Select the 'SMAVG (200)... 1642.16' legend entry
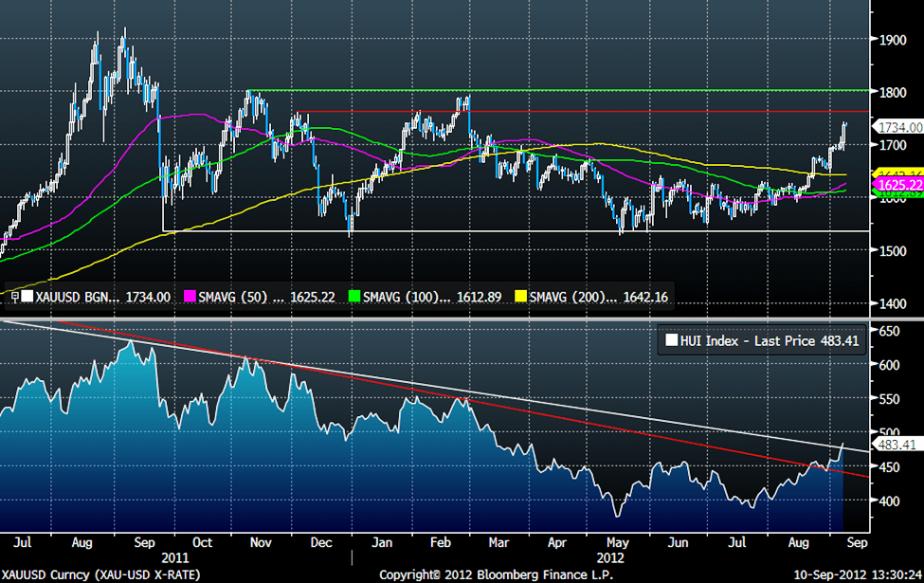This screenshot has width=924, height=583. point(591,297)
